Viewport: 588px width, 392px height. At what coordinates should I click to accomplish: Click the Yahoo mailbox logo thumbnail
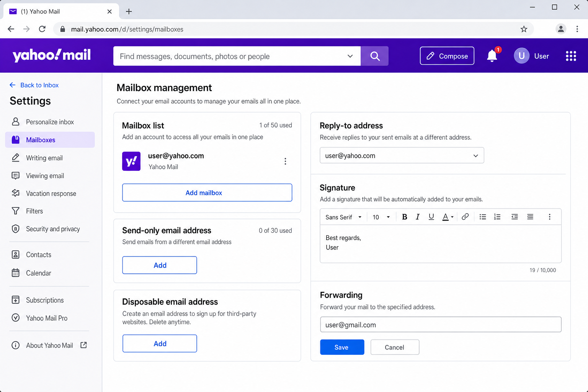(x=131, y=161)
